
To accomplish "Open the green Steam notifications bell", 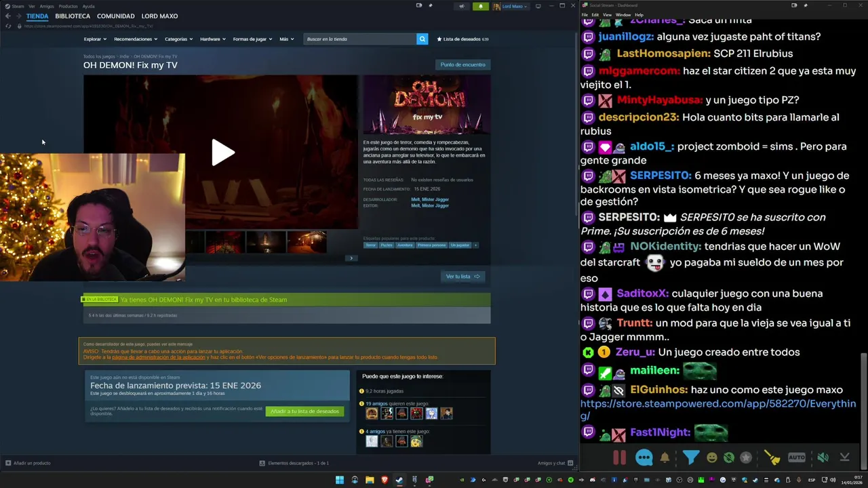I will point(481,6).
